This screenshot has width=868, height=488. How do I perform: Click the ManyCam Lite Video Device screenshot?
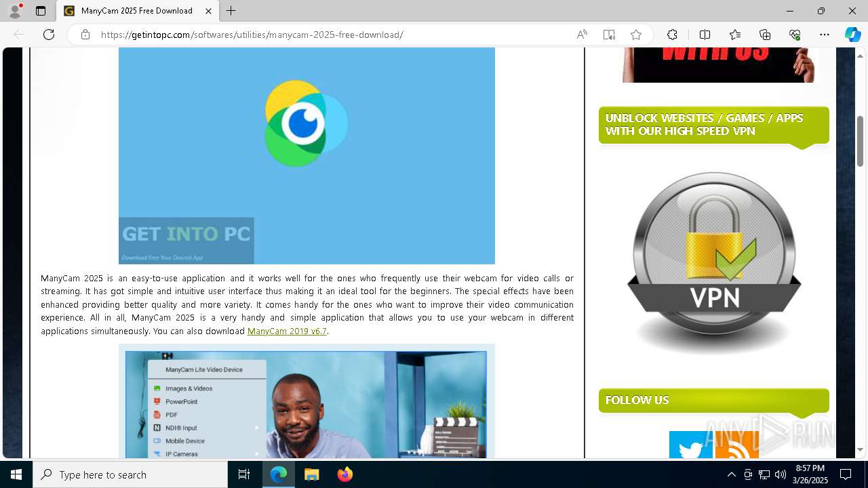(x=307, y=401)
